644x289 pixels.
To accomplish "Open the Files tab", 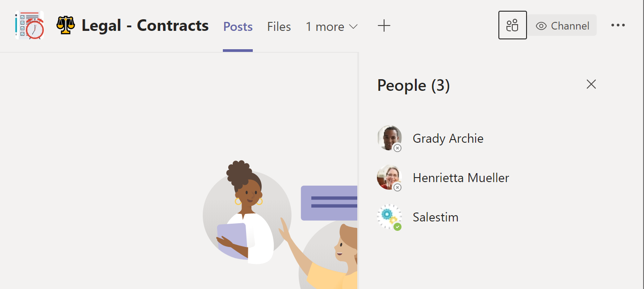I will click(x=279, y=27).
